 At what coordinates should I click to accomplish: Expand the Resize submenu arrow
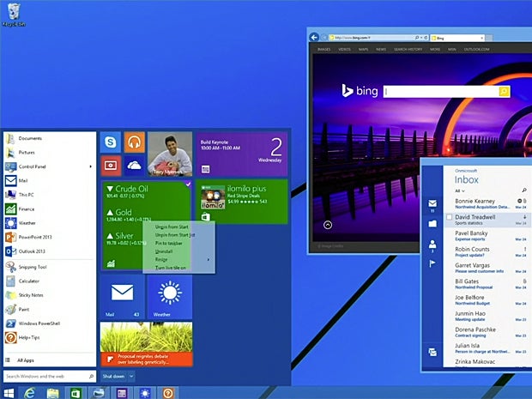[x=209, y=259]
